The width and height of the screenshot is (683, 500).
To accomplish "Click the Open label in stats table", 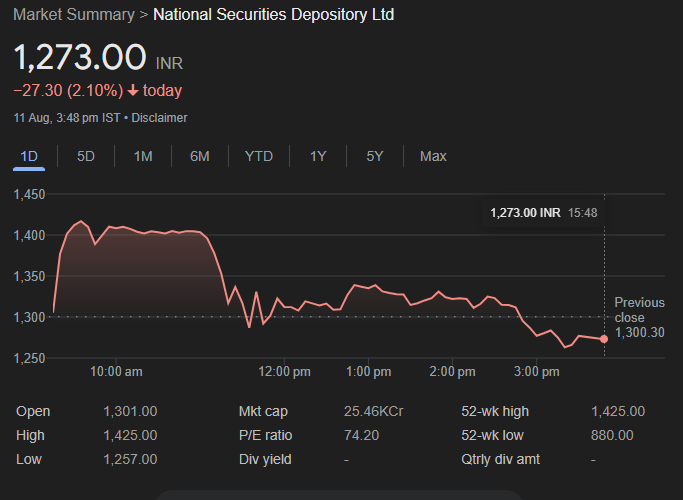I will pyautogui.click(x=33, y=412).
